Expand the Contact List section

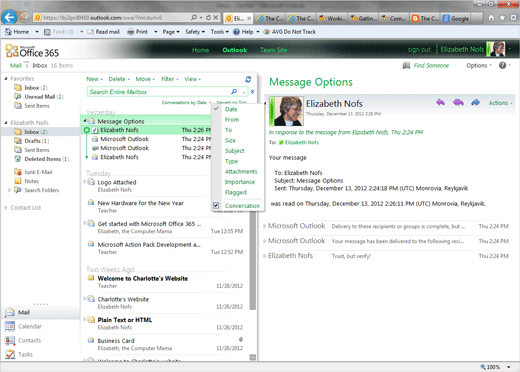click(6, 208)
